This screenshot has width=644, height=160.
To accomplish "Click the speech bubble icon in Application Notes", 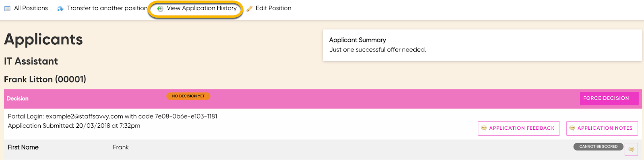I will coord(572,128).
